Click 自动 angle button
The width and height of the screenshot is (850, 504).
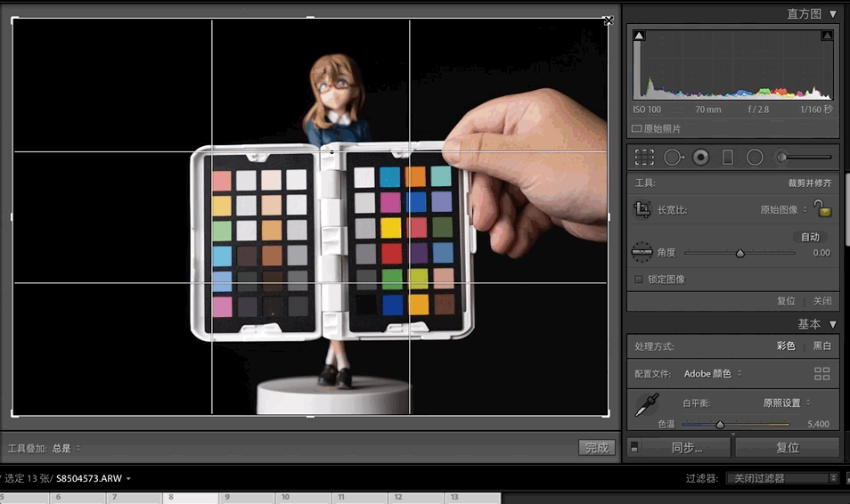point(811,237)
